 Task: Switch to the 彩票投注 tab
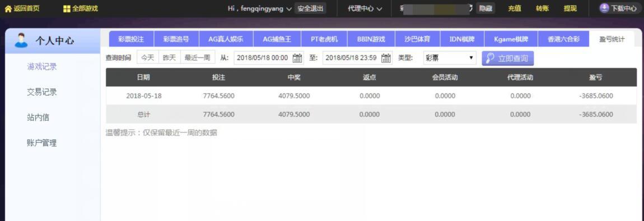pyautogui.click(x=131, y=39)
